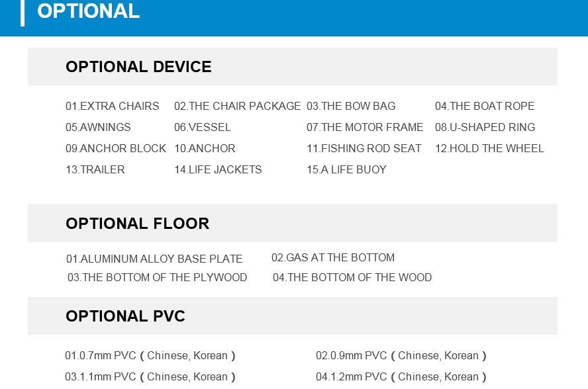Image resolution: width=588 pixels, height=389 pixels.
Task: Choose 02.GAS AT THE BOTTOM
Action: 333,257
